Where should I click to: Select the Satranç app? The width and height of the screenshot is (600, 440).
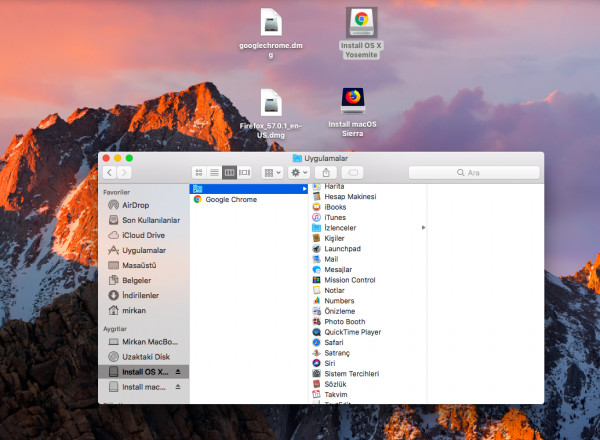(x=369, y=353)
